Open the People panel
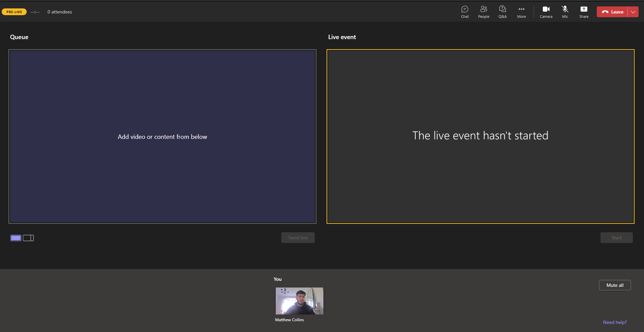 coord(483,12)
